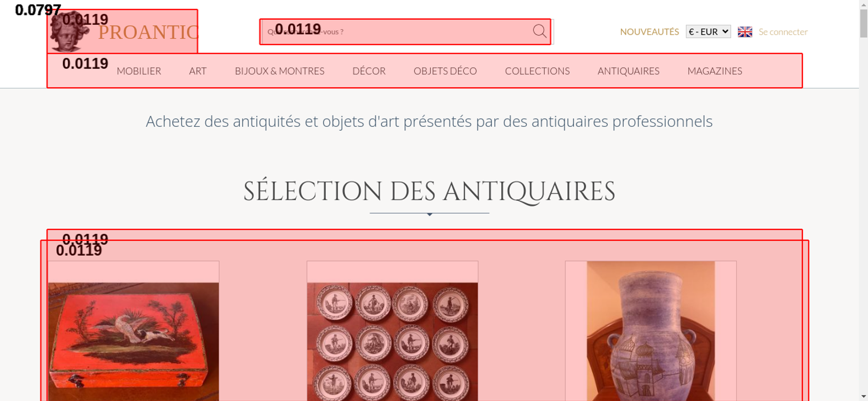
Task: Select the BIJOUX & MONTRES menu item
Action: click(279, 71)
